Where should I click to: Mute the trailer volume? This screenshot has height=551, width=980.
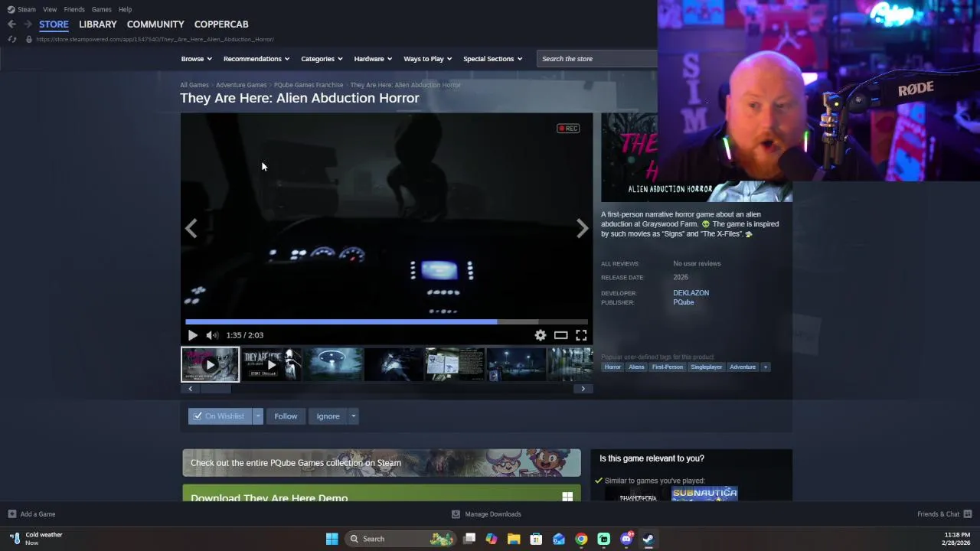click(212, 335)
